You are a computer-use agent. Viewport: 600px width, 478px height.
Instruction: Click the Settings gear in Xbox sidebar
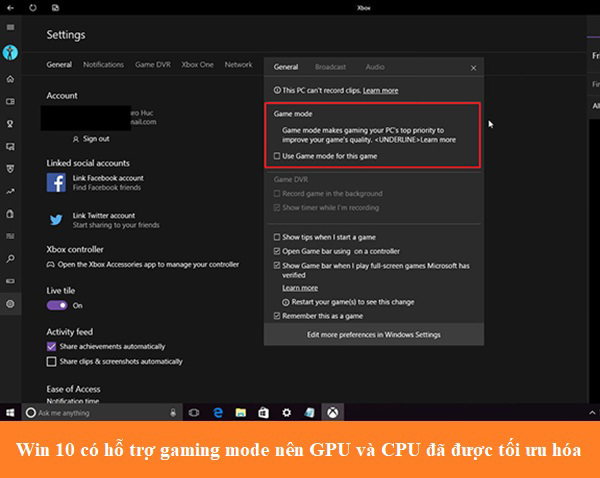coord(10,303)
